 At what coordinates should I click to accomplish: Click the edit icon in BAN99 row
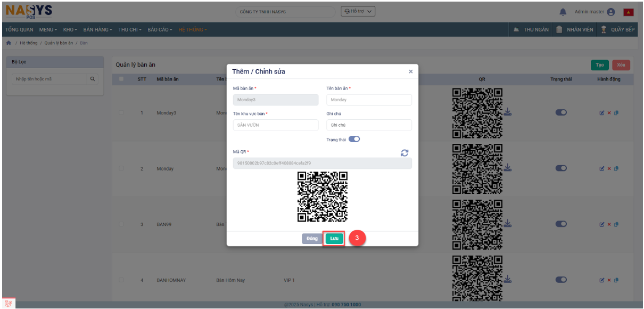pos(602,224)
